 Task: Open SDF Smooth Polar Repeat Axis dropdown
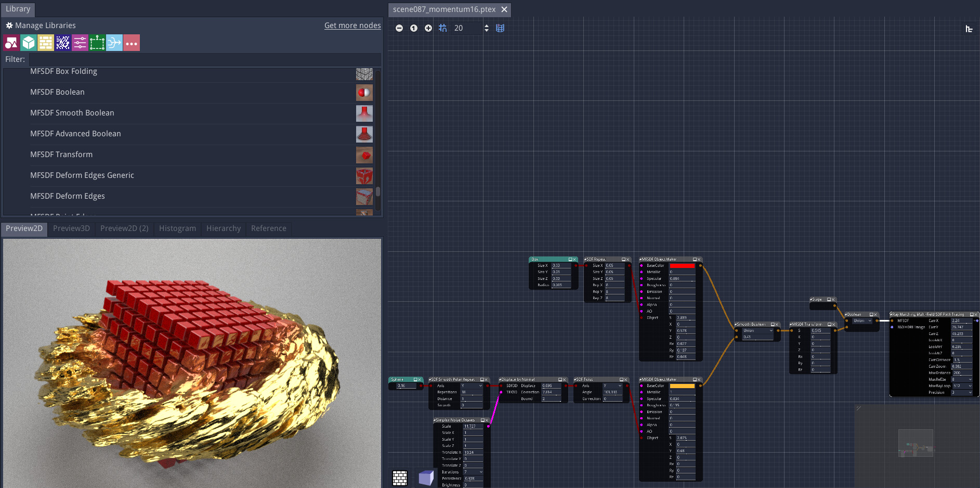click(x=472, y=386)
